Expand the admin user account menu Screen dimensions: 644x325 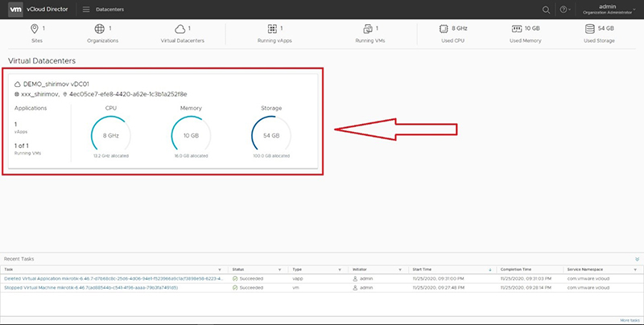pyautogui.click(x=609, y=10)
